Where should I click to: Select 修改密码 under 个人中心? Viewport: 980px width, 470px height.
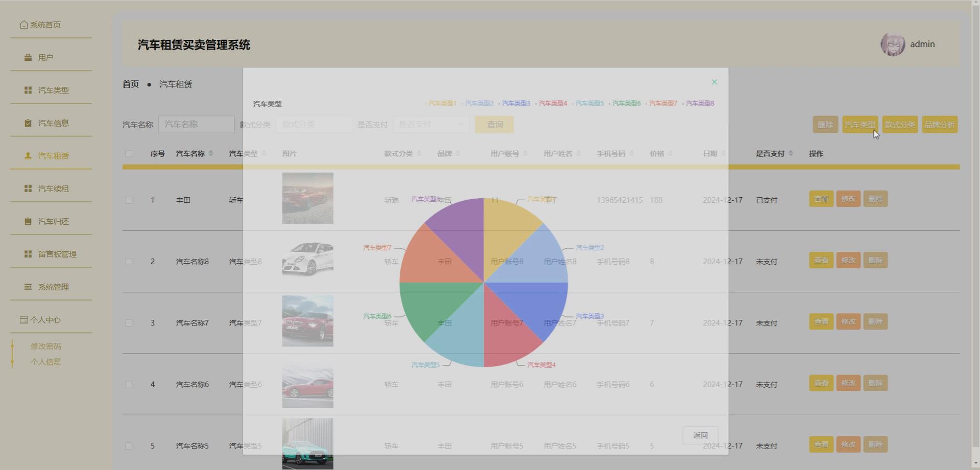coord(46,346)
